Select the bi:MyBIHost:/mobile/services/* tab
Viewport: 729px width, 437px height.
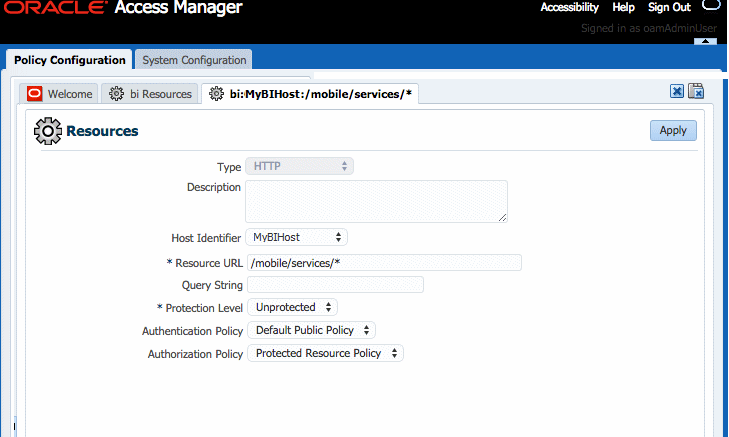coord(310,94)
